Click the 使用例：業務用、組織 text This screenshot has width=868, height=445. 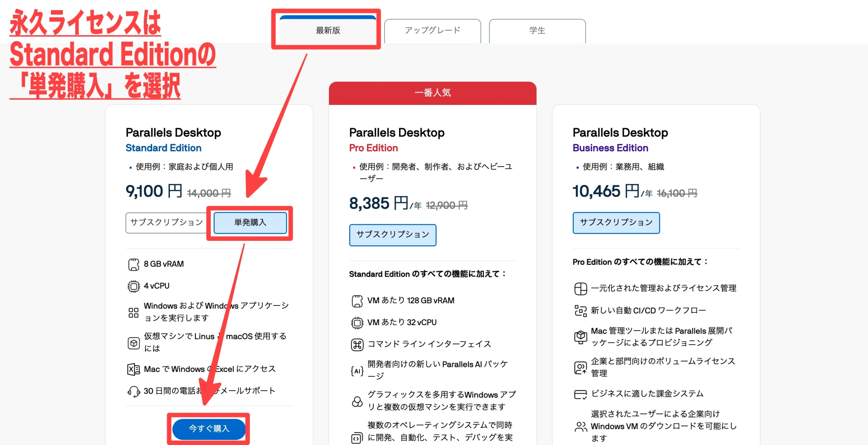pos(623,167)
